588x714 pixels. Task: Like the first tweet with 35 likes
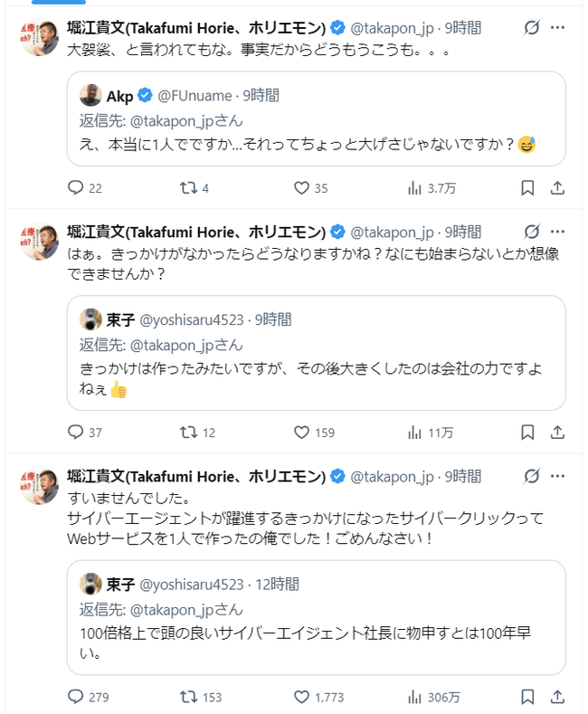click(302, 188)
